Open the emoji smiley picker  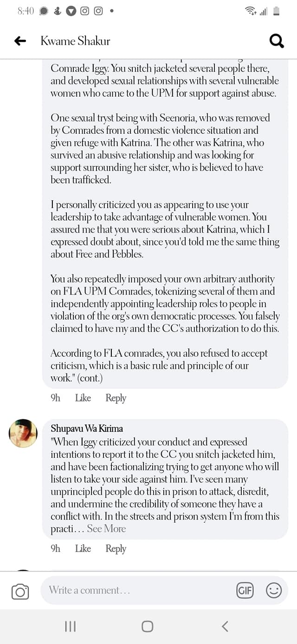click(x=274, y=591)
